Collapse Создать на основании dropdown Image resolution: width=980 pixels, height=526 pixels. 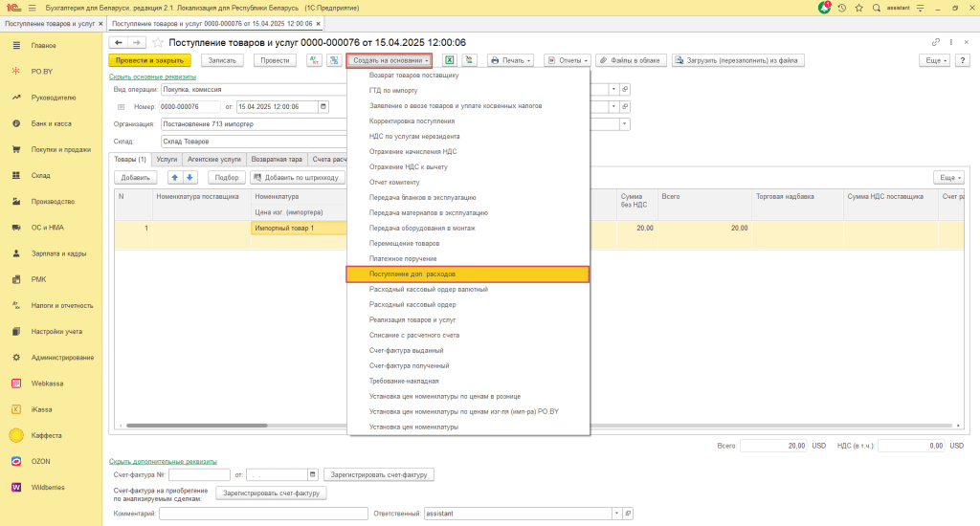[x=390, y=60]
